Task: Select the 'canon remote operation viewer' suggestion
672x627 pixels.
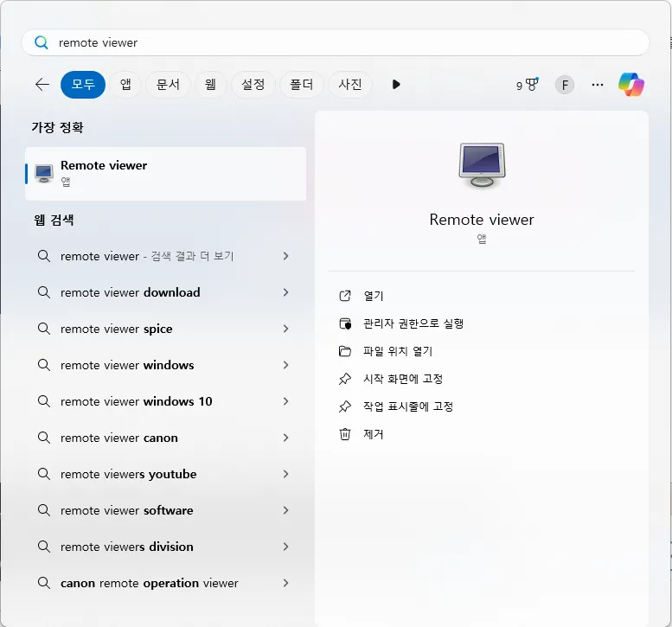Action: point(165,583)
